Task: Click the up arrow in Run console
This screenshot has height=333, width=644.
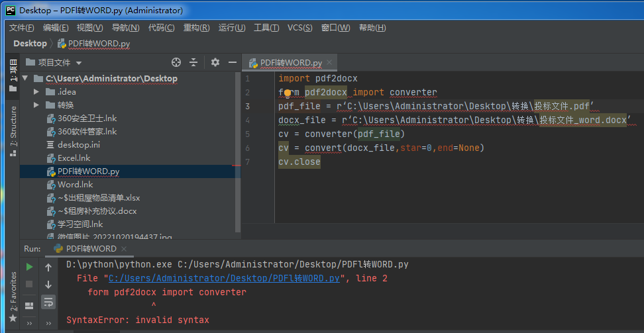Action: click(48, 267)
